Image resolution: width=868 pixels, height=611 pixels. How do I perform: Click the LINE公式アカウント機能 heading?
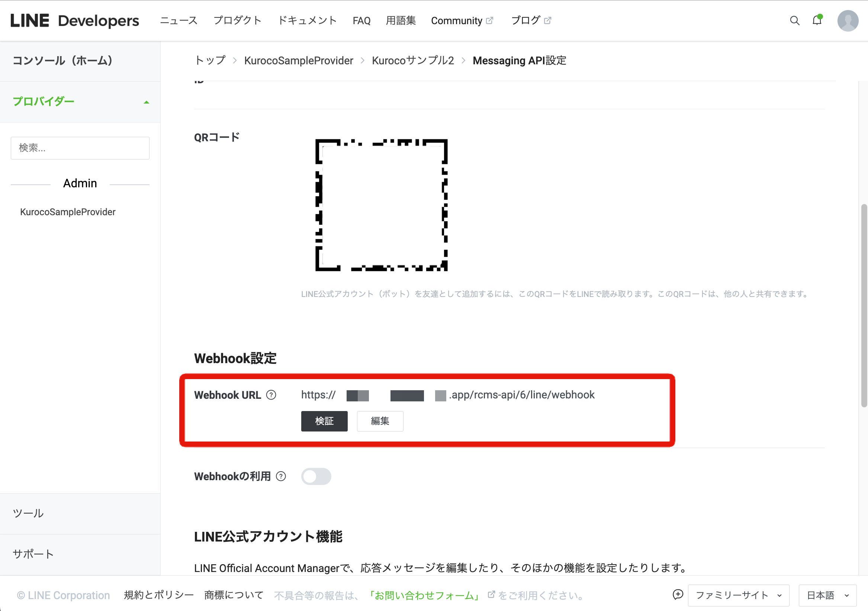(x=268, y=537)
